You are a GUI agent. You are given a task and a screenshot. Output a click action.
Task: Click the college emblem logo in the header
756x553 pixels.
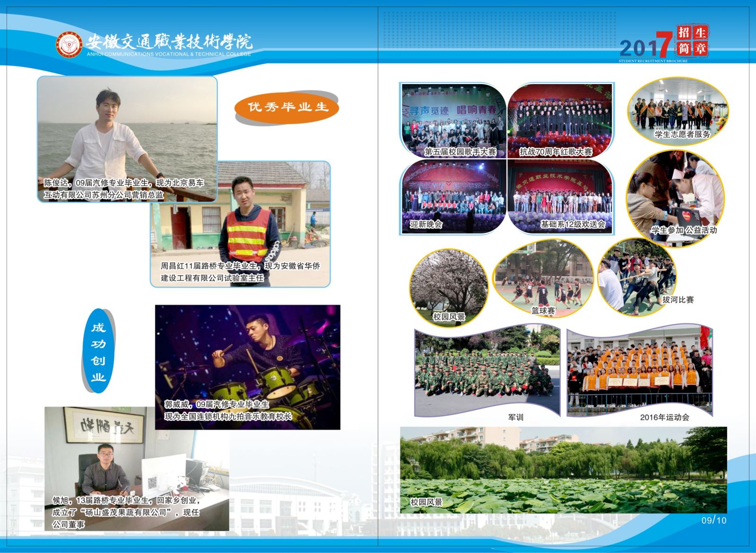click(x=69, y=45)
